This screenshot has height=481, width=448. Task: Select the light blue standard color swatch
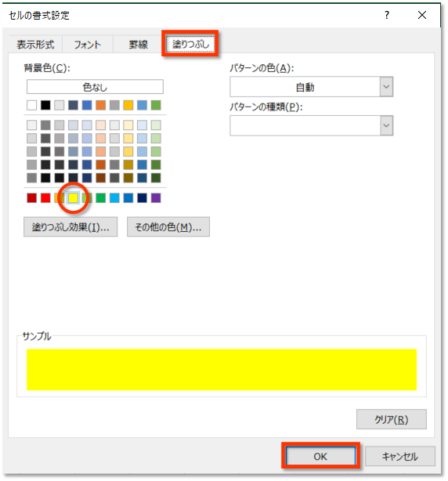tap(114, 198)
